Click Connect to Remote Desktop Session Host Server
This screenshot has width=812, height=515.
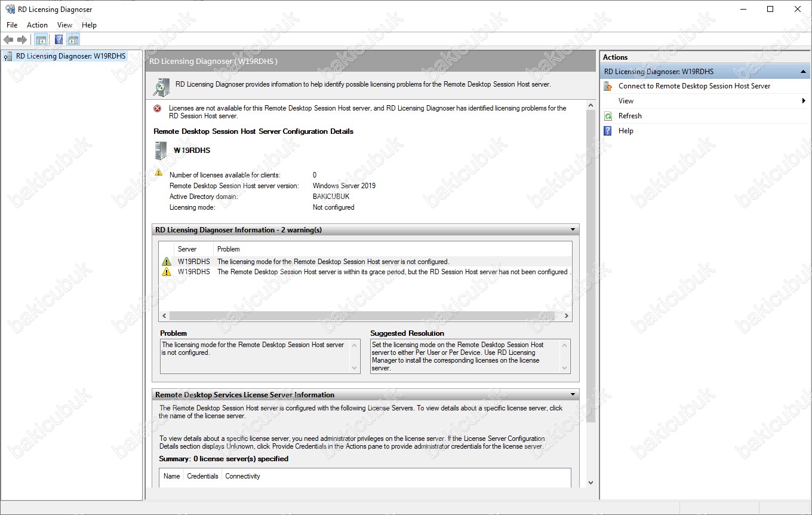pyautogui.click(x=694, y=86)
